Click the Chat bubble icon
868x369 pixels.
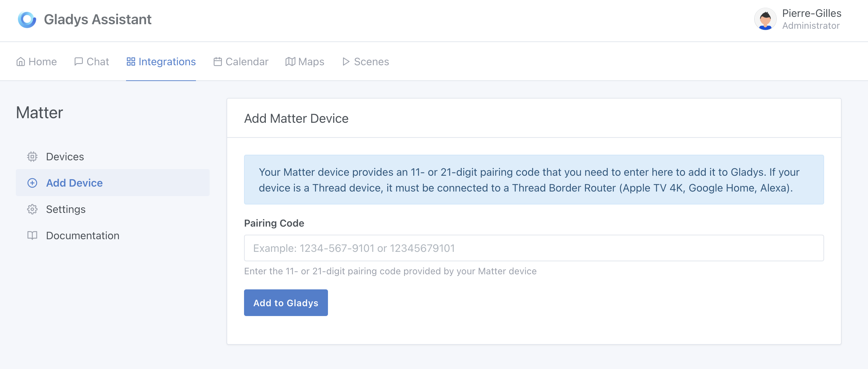[78, 61]
